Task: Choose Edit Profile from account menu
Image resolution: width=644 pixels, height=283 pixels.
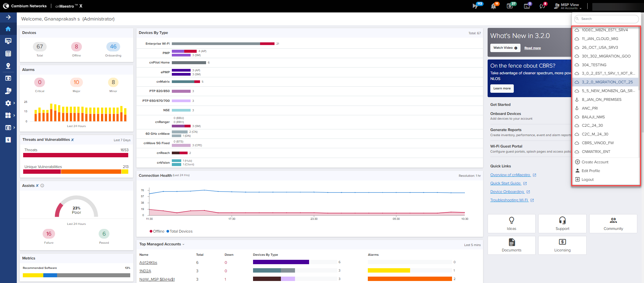Action: point(588,171)
